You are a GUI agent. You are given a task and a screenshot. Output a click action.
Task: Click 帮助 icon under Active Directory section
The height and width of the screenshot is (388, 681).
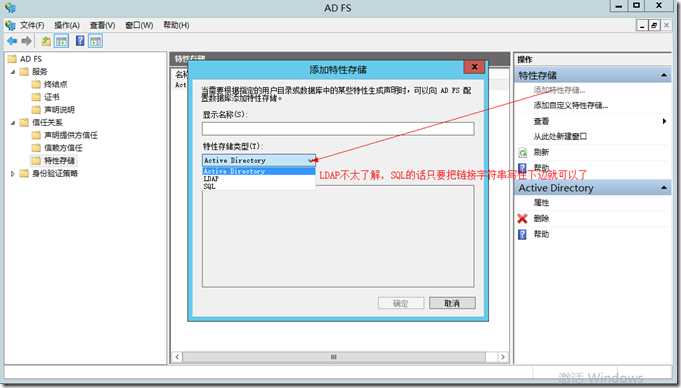pyautogui.click(x=522, y=234)
